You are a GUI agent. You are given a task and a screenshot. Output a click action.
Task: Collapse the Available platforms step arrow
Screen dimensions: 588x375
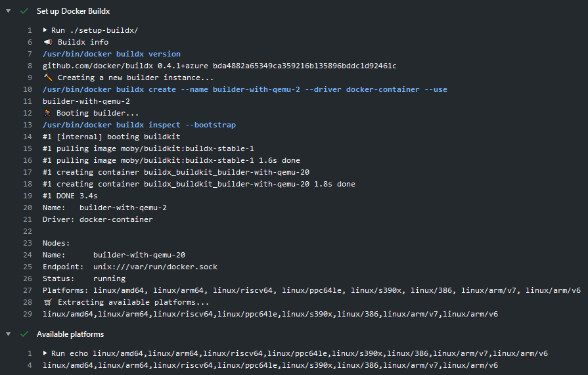[x=9, y=334]
